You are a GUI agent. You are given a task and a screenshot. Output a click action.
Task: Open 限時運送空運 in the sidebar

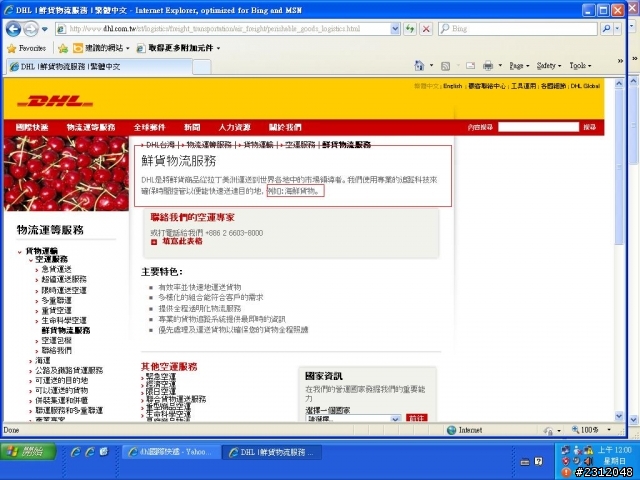tap(64, 290)
